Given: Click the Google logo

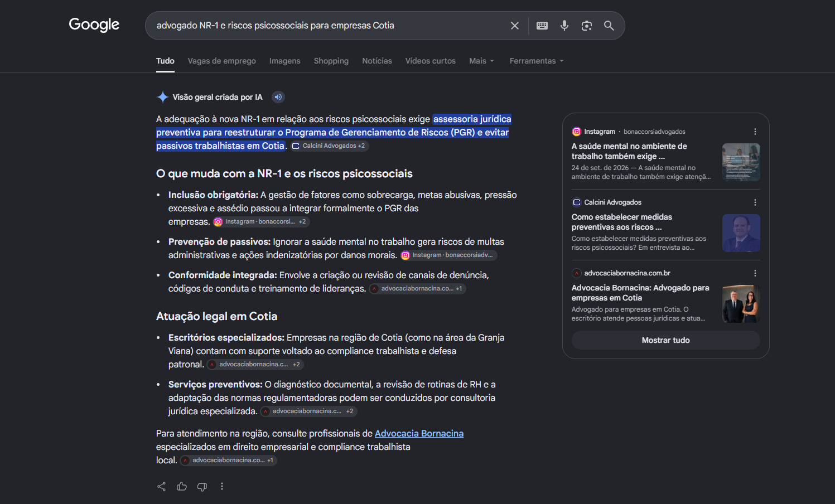Looking at the screenshot, I should coord(94,25).
